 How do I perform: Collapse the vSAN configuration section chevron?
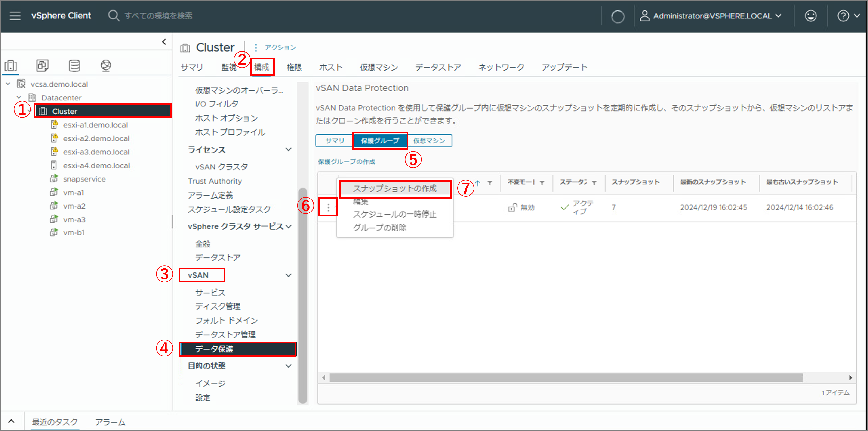tap(288, 275)
